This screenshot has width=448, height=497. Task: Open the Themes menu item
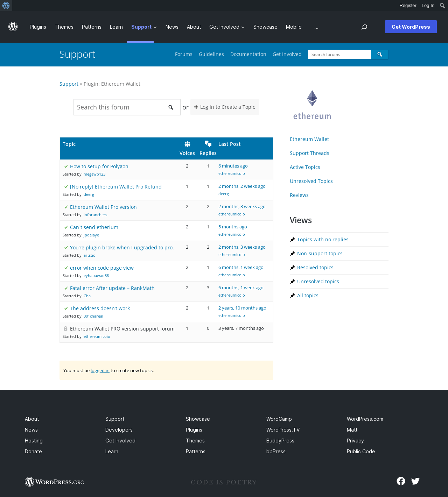click(64, 27)
